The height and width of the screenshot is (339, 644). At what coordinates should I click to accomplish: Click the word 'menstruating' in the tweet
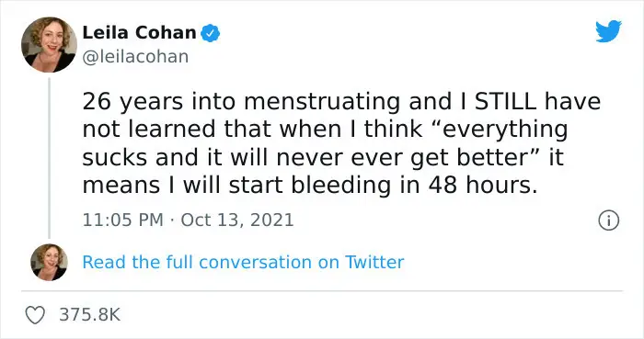tap(322, 103)
